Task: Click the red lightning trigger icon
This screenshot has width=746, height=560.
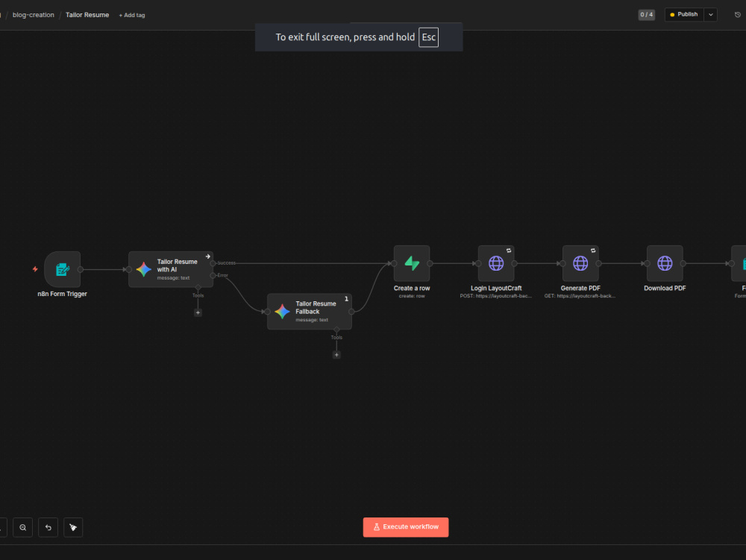Action: 35,269
